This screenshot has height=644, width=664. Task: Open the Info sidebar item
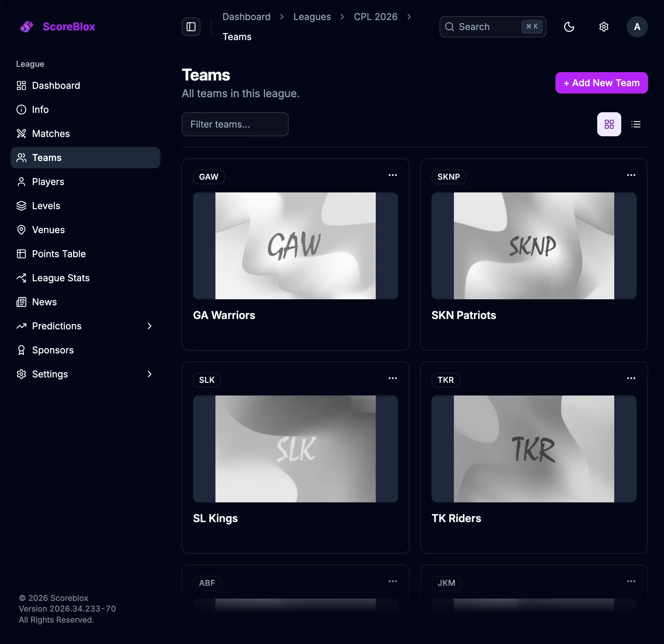[86, 110]
